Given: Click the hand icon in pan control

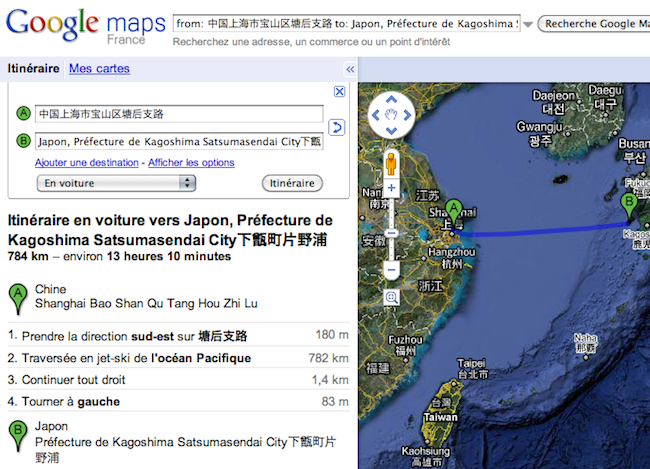Looking at the screenshot, I should [391, 115].
